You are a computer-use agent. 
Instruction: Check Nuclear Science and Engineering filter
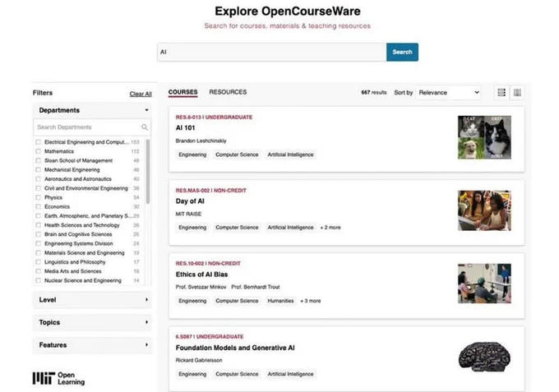(38, 281)
